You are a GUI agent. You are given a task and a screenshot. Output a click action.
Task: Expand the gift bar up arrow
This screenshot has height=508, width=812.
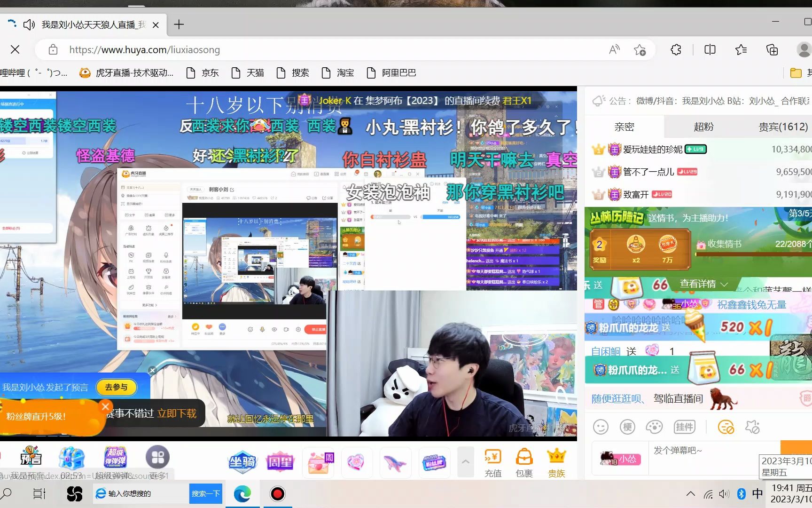(x=465, y=462)
